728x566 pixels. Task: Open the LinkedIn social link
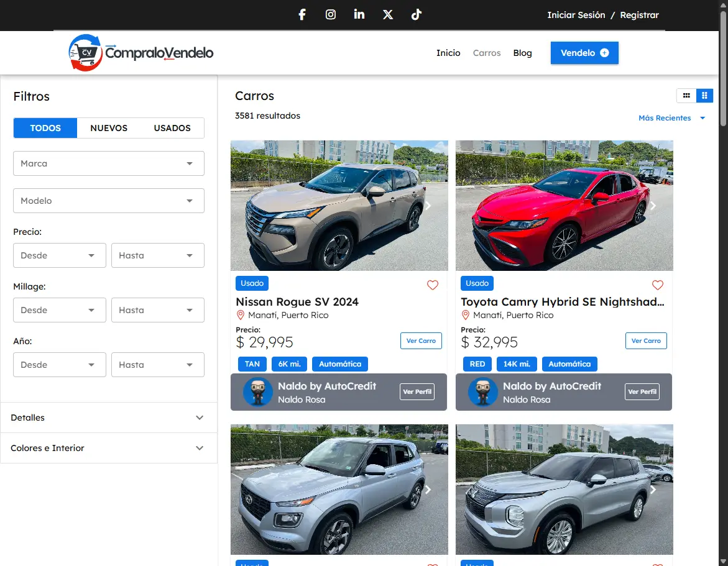tap(359, 14)
